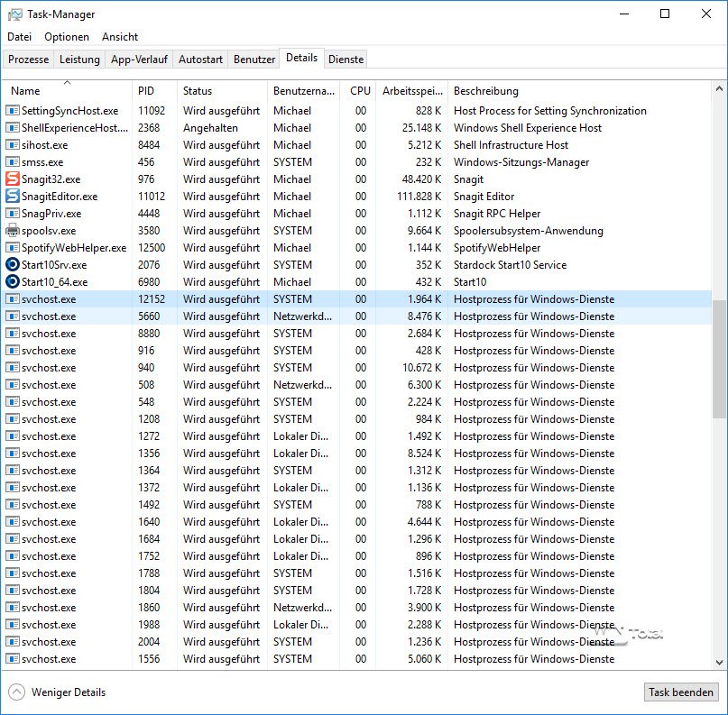
Task: Click the Task-Manager title bar icon
Action: (14, 14)
